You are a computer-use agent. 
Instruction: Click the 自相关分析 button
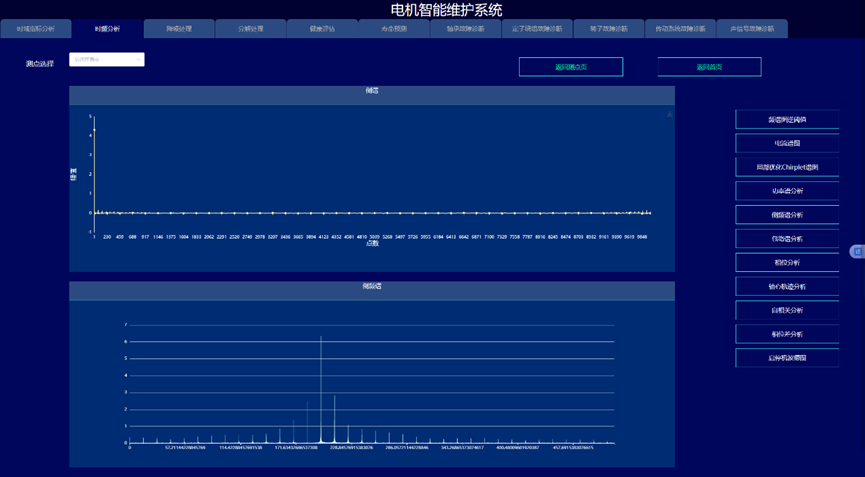[x=787, y=310]
